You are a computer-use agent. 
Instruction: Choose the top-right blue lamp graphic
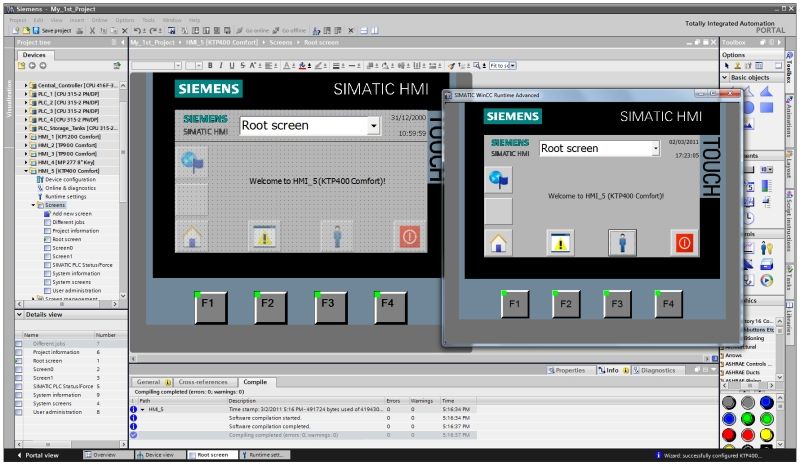click(766, 402)
